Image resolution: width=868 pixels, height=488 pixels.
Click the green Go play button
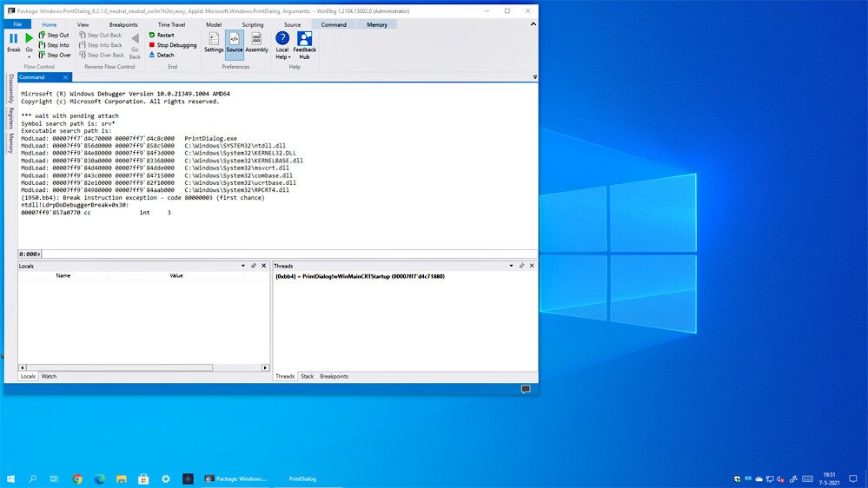[x=29, y=38]
